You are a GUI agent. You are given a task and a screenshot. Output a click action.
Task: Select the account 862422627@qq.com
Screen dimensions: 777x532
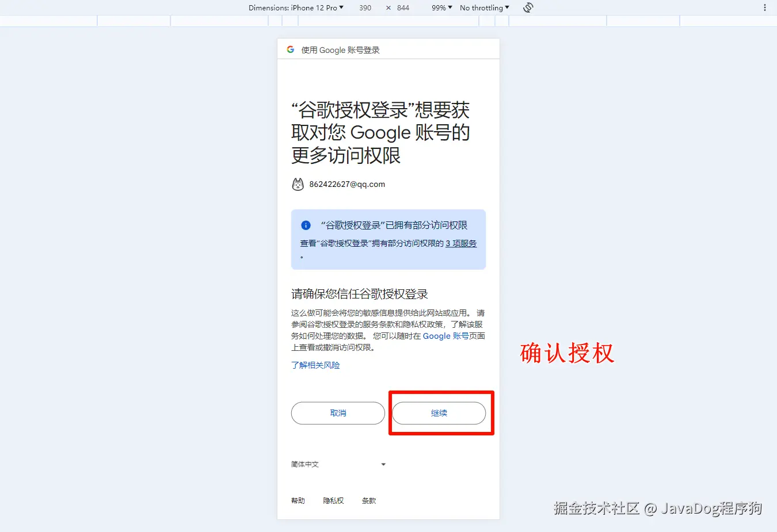click(x=347, y=184)
